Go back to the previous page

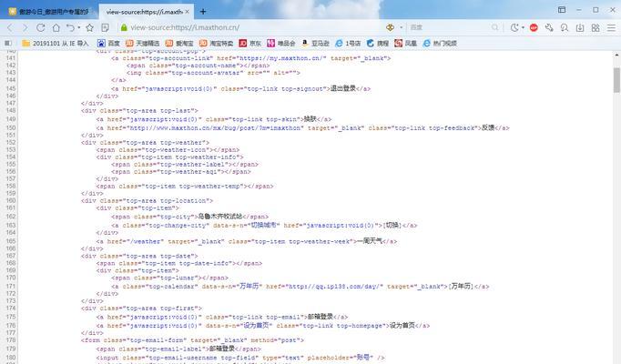[10, 27]
